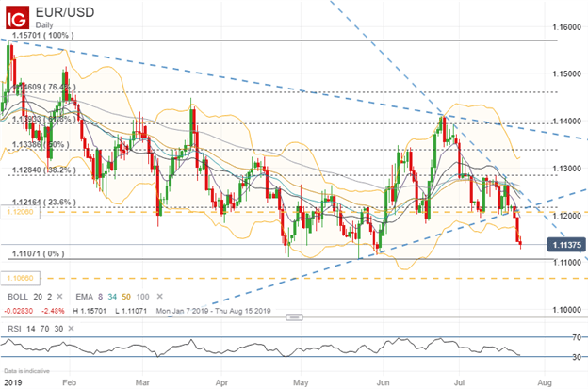The image size is (588, 389).
Task: Click the RSI indicator label
Action: 15,329
